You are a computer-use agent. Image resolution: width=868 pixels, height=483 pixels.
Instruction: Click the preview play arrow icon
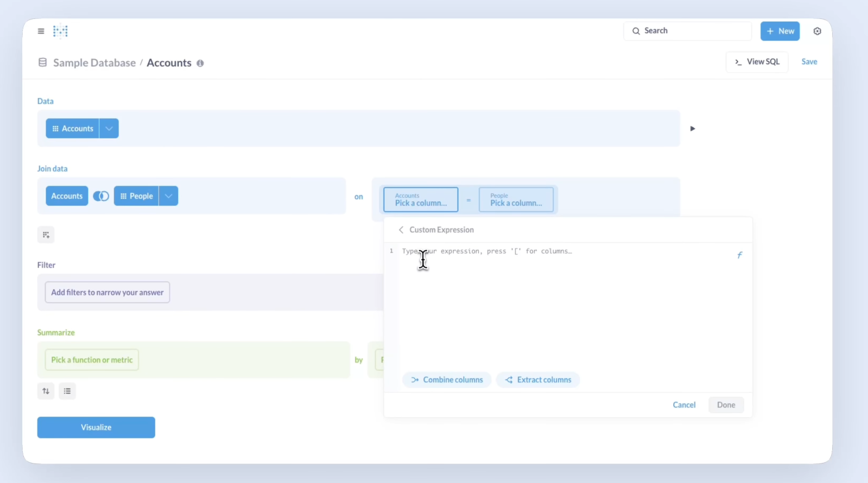coord(692,129)
